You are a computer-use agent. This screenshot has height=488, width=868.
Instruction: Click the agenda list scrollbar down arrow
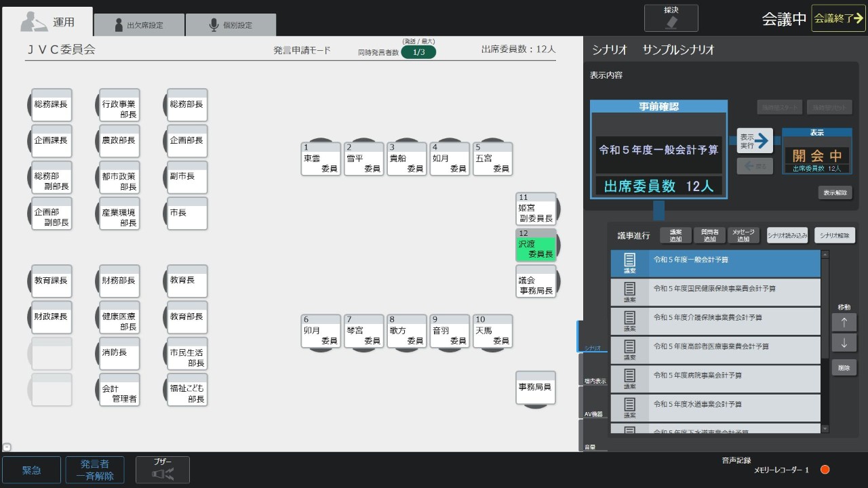point(825,428)
